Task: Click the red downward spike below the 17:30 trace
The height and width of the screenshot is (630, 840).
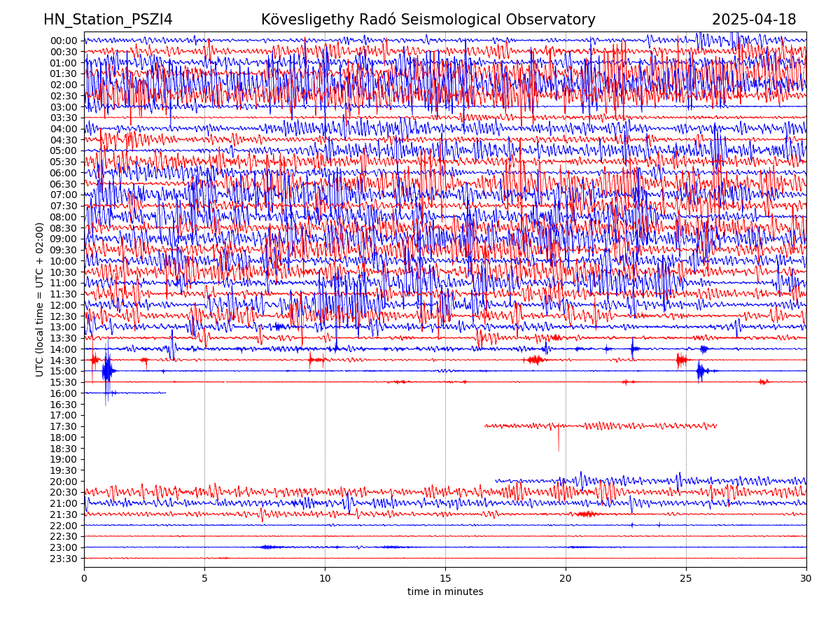Action: coord(559,441)
